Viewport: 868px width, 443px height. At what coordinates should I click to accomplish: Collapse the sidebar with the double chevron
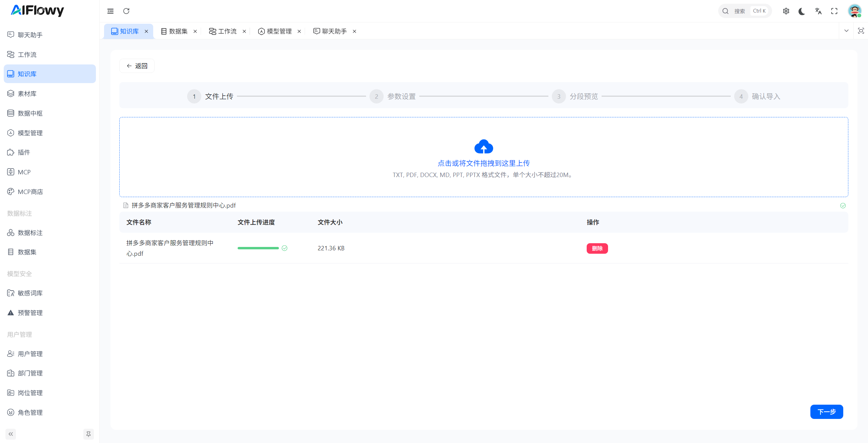pyautogui.click(x=11, y=434)
